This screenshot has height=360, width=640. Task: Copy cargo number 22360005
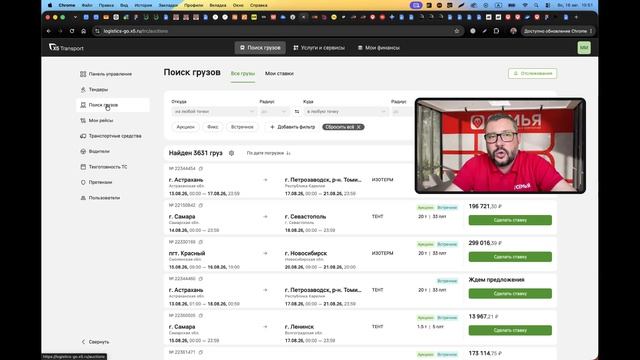200,316
